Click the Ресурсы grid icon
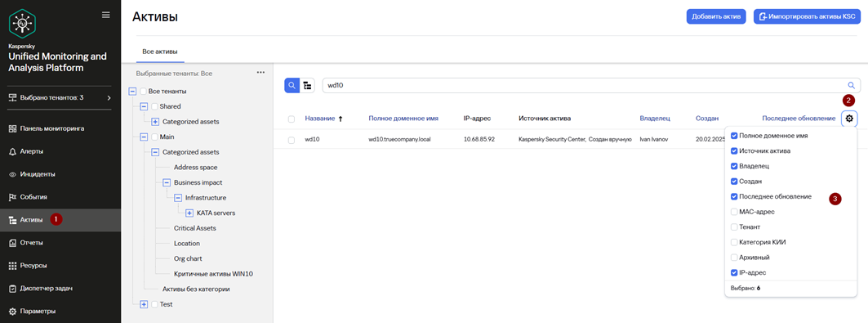The width and height of the screenshot is (868, 323). click(13, 266)
